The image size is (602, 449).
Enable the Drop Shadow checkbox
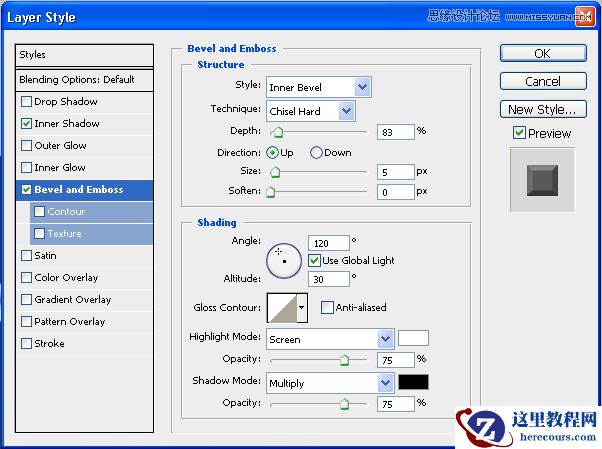point(26,102)
